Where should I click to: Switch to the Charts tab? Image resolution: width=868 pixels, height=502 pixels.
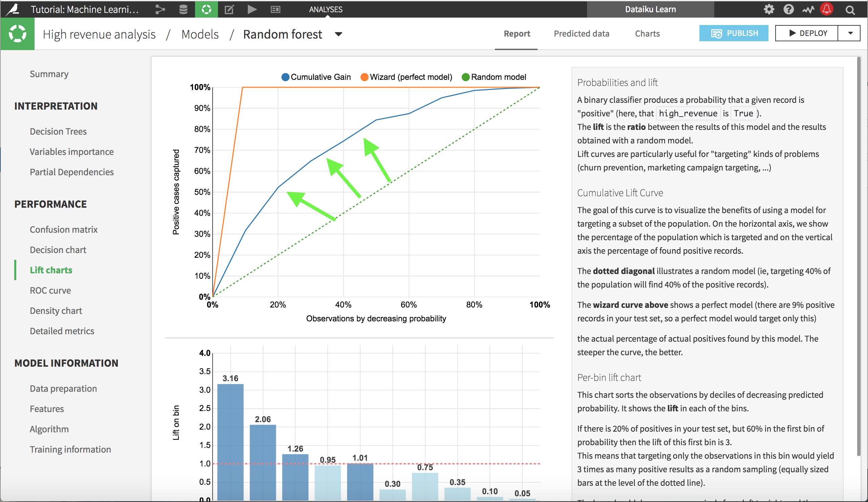click(x=647, y=33)
